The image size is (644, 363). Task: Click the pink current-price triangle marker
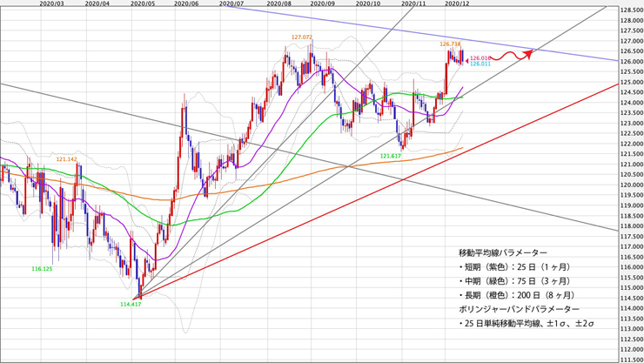(x=466, y=61)
